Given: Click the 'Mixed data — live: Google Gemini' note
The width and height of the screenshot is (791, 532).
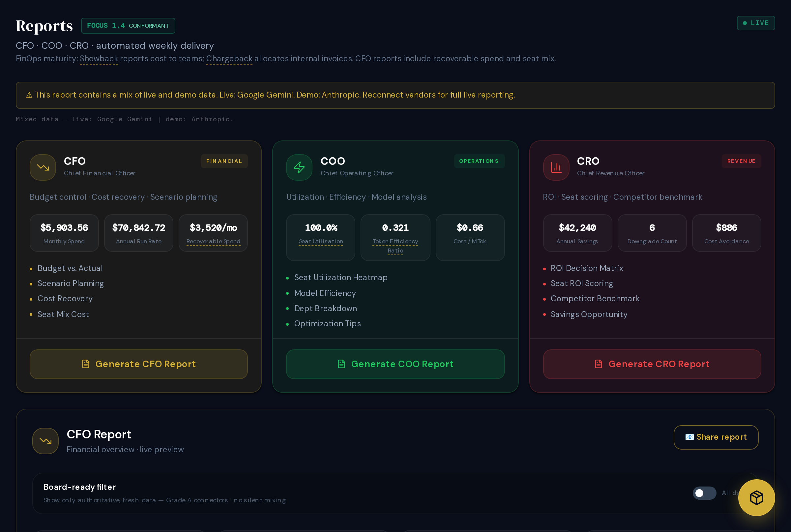Looking at the screenshot, I should [x=125, y=119].
